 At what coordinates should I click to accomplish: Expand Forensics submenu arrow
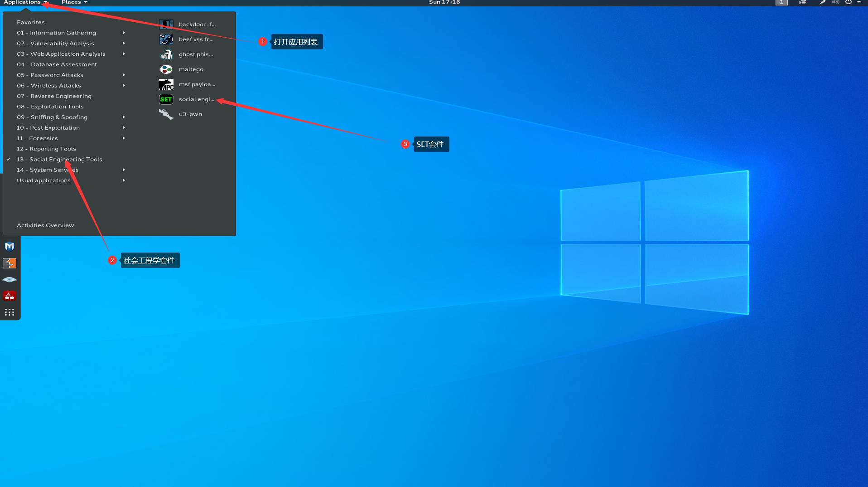tap(124, 138)
